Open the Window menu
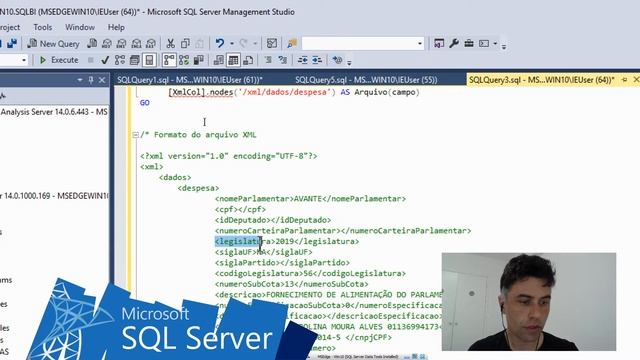The width and height of the screenshot is (640, 360). tap(80, 27)
